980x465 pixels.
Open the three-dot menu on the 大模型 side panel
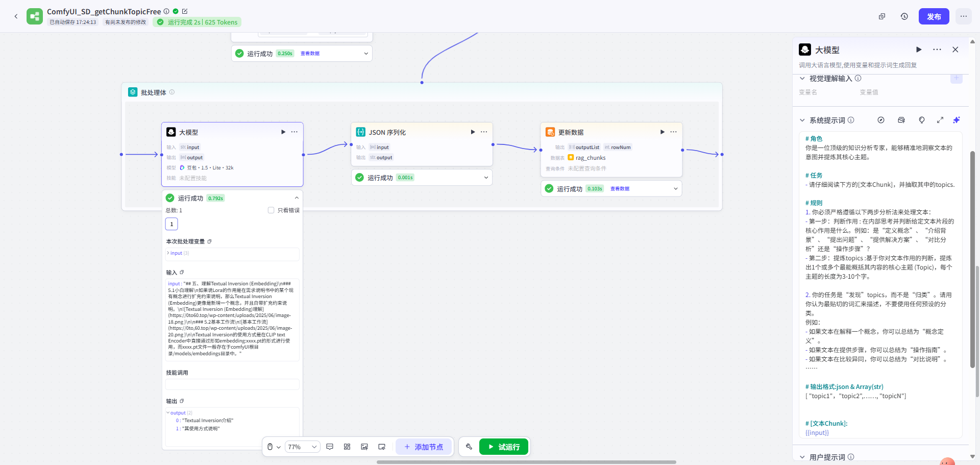(937, 50)
